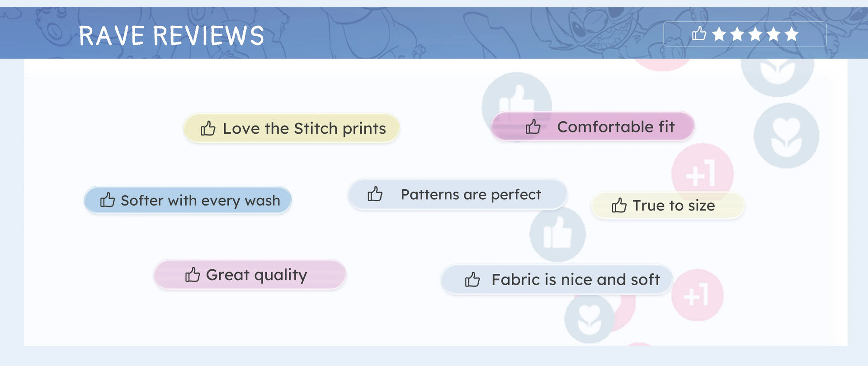Image resolution: width=868 pixels, height=366 pixels.
Task: Open the Great quality review text
Action: [256, 275]
